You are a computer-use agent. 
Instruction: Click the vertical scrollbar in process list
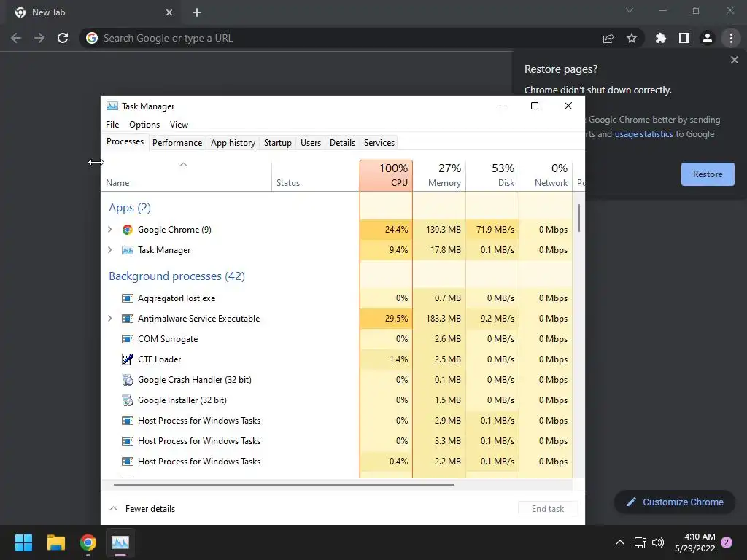click(579, 218)
